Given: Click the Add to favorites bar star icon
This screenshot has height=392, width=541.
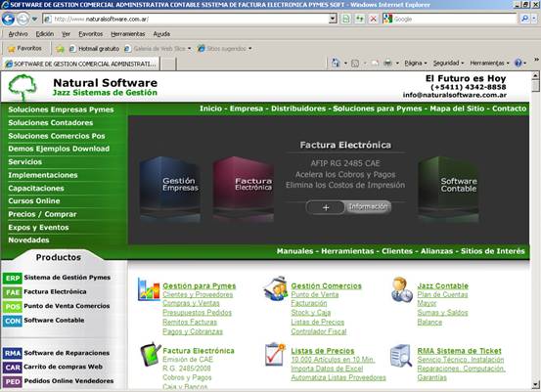Looking at the screenshot, I should coord(60,49).
